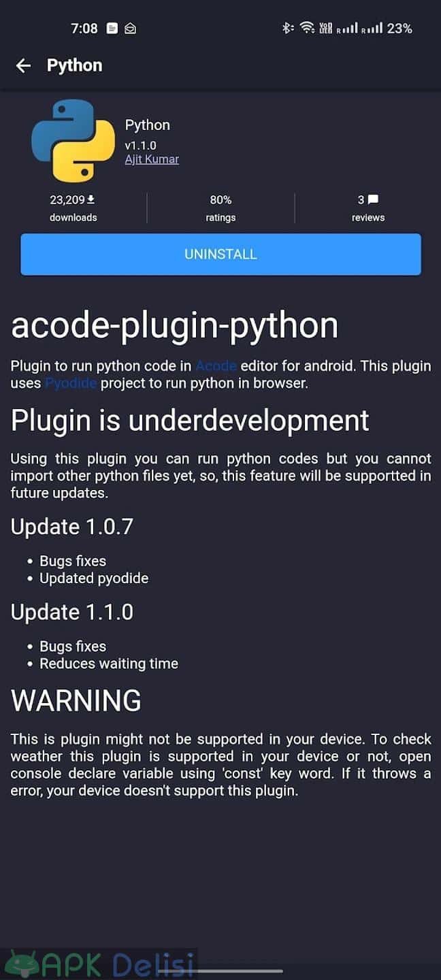This screenshot has width=441, height=980.
Task: Open the Acode hyperlink
Action: (x=216, y=365)
